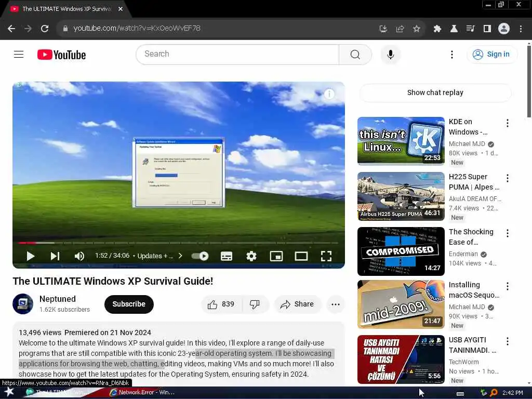Open 'H225 Super PUMA' video thumbnail

click(x=401, y=196)
